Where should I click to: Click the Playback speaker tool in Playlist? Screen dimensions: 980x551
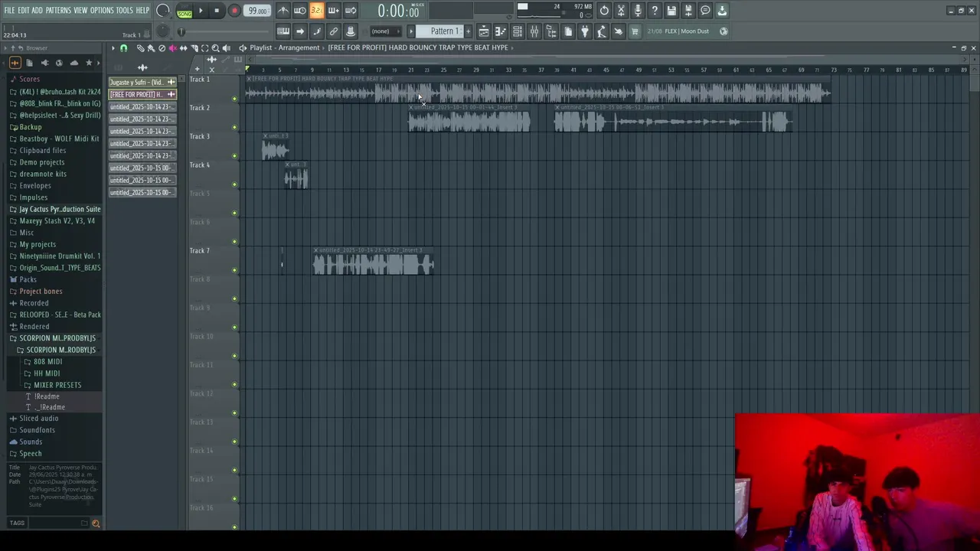(227, 48)
